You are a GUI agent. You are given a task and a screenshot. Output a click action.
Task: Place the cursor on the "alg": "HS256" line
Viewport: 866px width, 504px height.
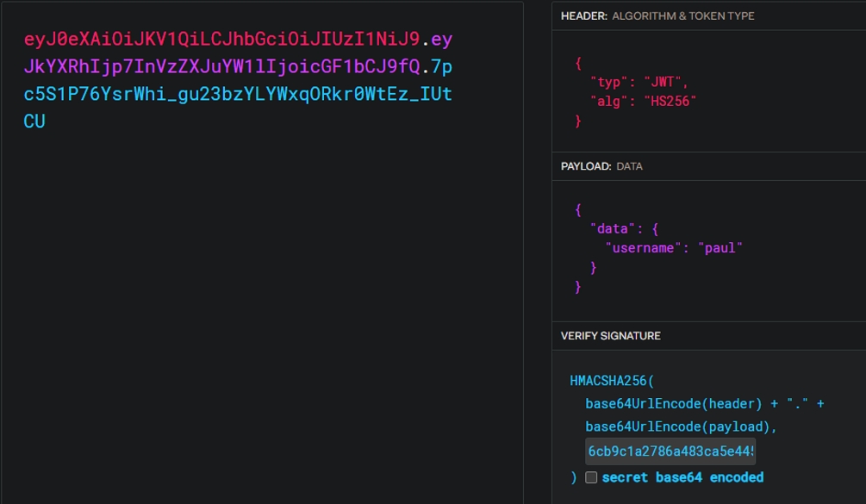click(x=643, y=102)
